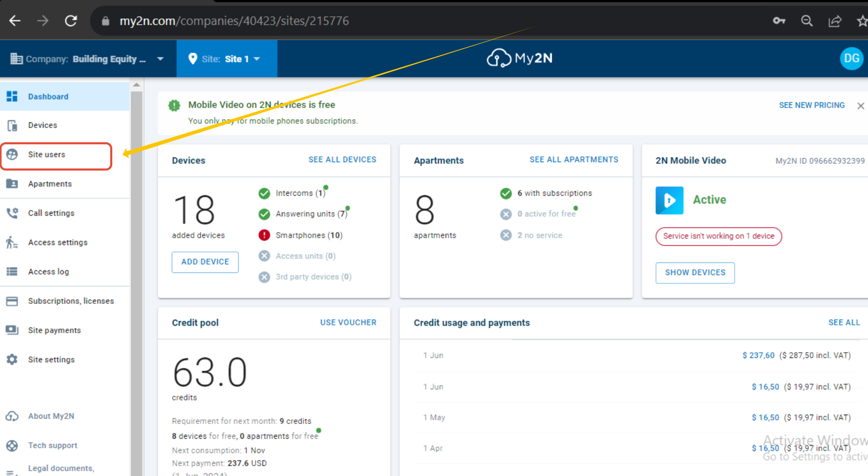
Task: Click the green badge icon in banner
Action: (174, 105)
